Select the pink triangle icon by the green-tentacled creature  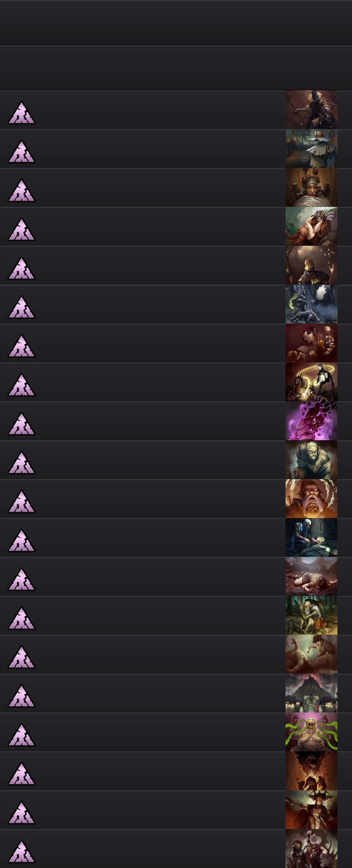pyautogui.click(x=21, y=735)
